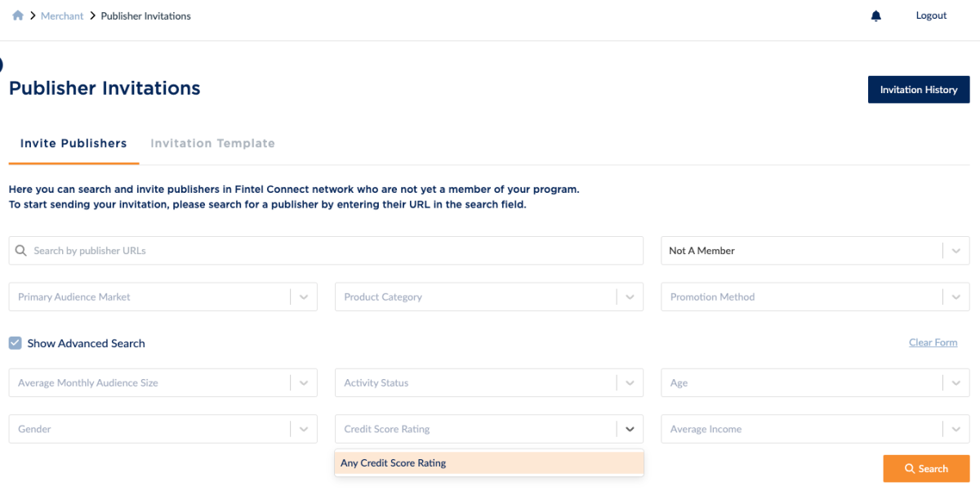Toggle the Not A Member filter dropdown
This screenshot has height=491, width=980.
coord(956,250)
